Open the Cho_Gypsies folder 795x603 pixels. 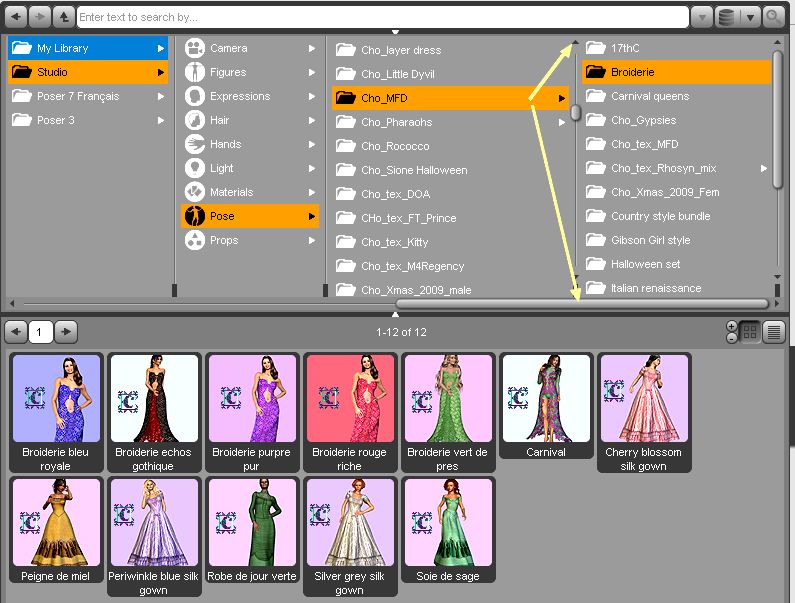pos(676,120)
